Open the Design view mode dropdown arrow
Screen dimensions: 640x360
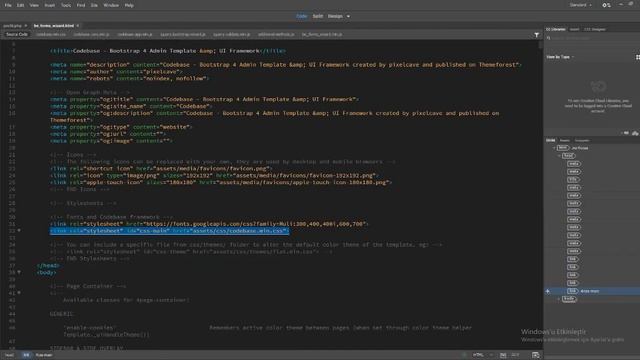pyautogui.click(x=348, y=16)
